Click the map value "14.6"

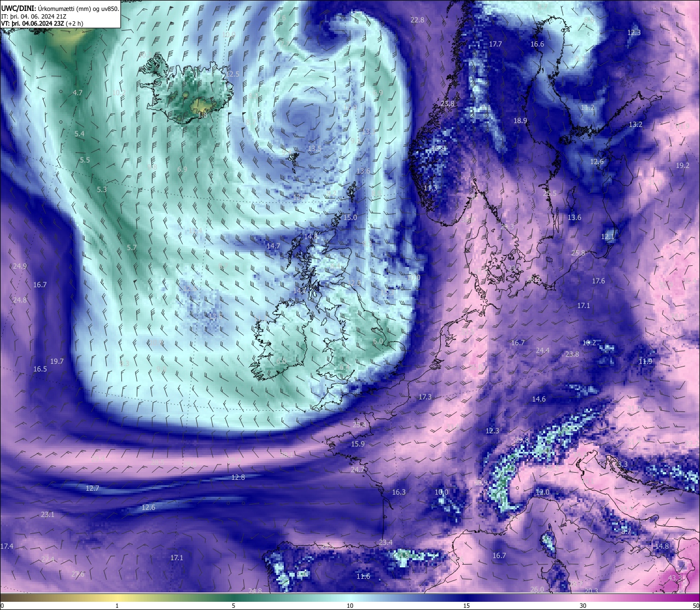click(539, 399)
